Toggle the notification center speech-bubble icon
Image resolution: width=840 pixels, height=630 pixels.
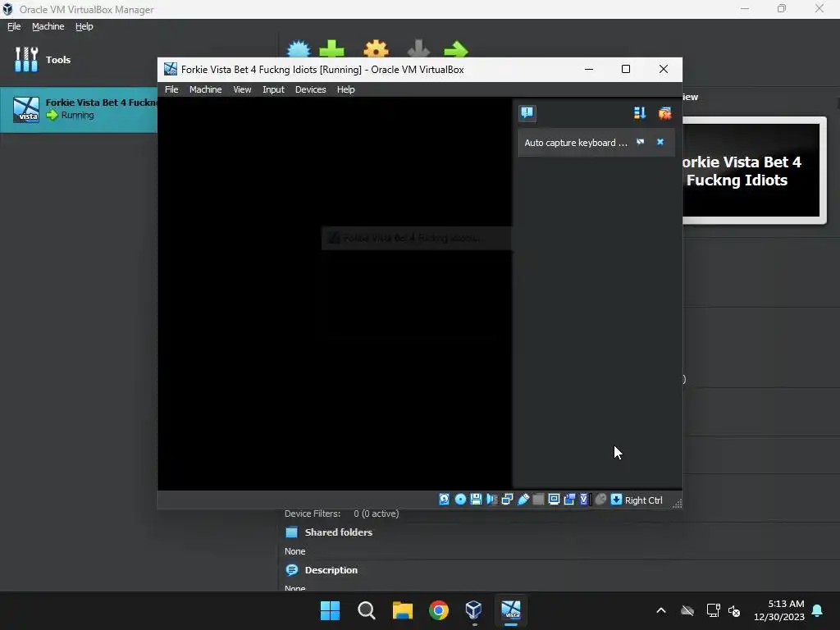click(x=527, y=112)
